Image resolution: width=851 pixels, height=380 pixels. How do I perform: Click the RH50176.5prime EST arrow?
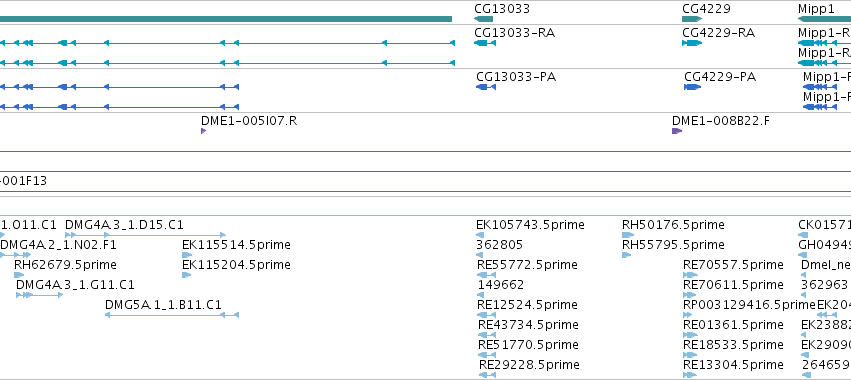tap(628, 235)
